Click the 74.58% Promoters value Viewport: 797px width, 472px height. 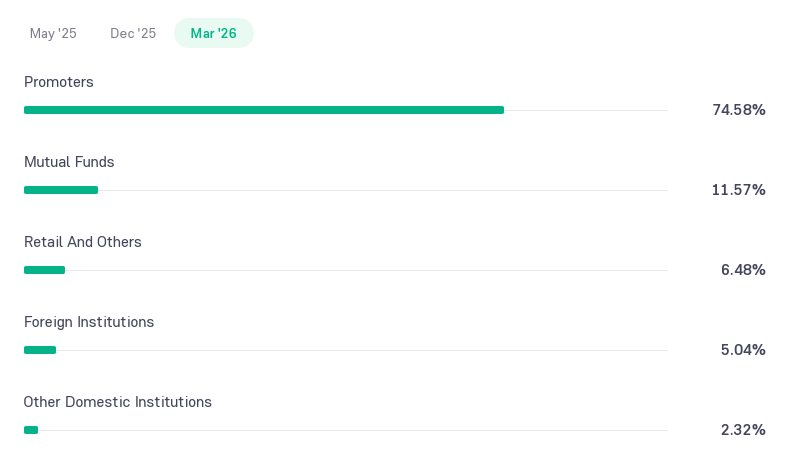(739, 110)
